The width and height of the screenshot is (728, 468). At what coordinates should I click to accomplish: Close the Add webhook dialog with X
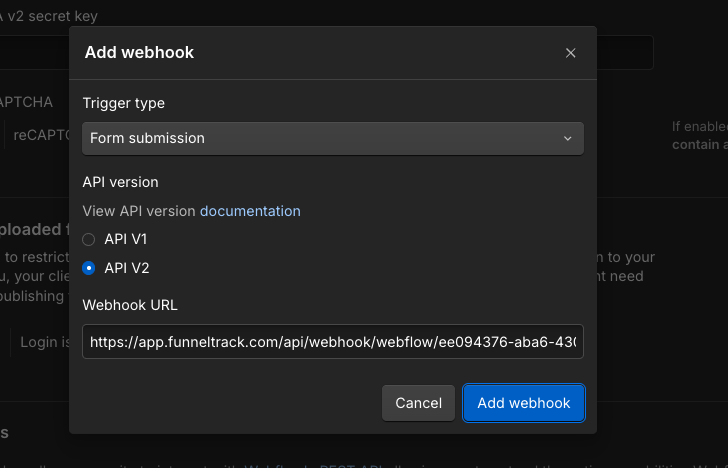click(570, 53)
